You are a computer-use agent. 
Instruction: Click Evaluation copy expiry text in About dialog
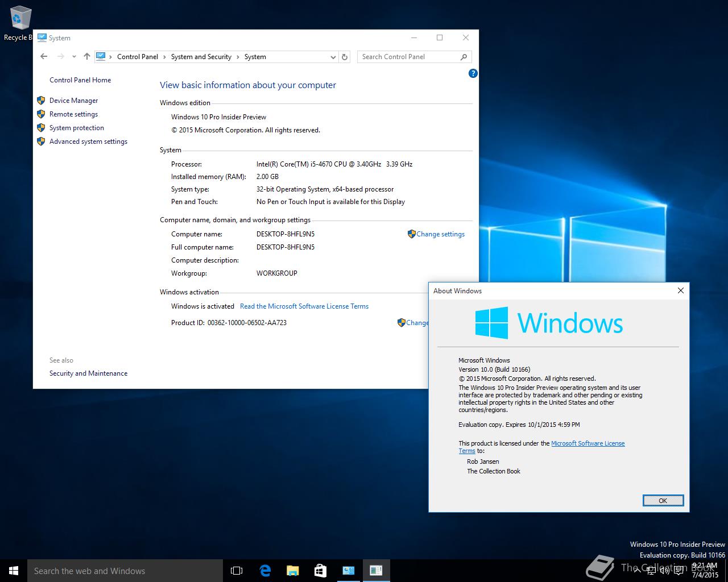[519, 425]
